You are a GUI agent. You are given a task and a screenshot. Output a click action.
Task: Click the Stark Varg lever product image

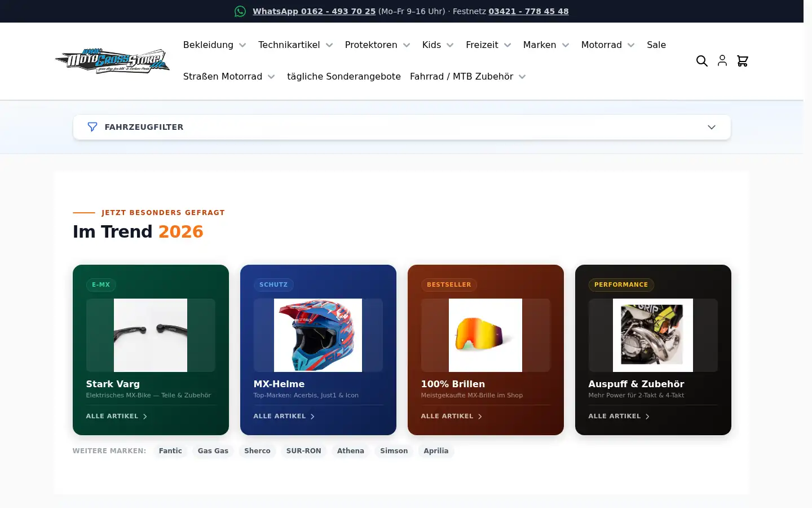[x=151, y=335]
